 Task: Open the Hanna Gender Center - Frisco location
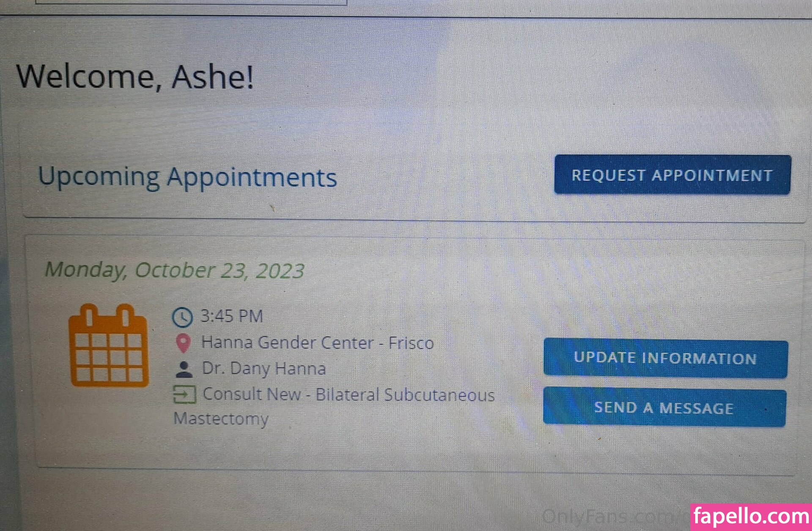pyautogui.click(x=317, y=343)
